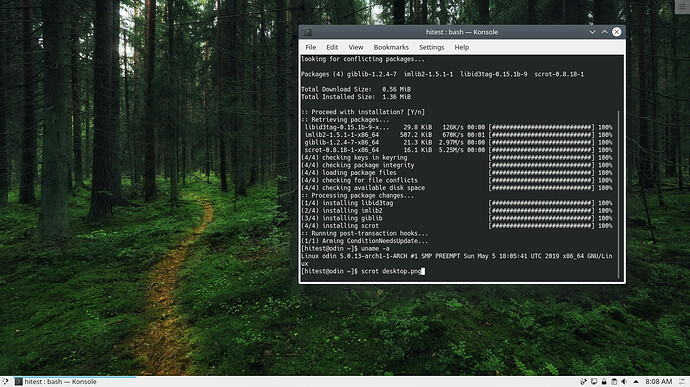Click the '(1/4) installing libid3tag' line
Image resolution: width=690 pixels, height=387 pixels.
(x=347, y=203)
